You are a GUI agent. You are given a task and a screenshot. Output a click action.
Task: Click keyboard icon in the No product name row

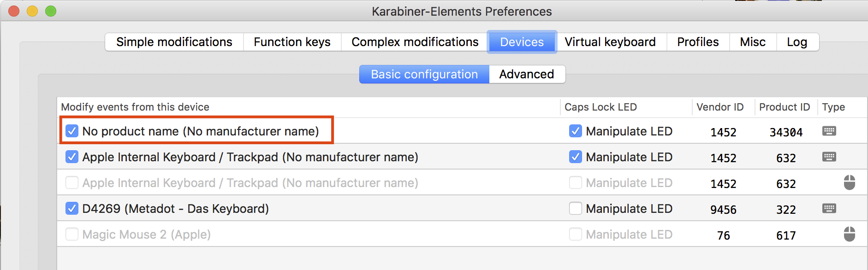click(829, 131)
